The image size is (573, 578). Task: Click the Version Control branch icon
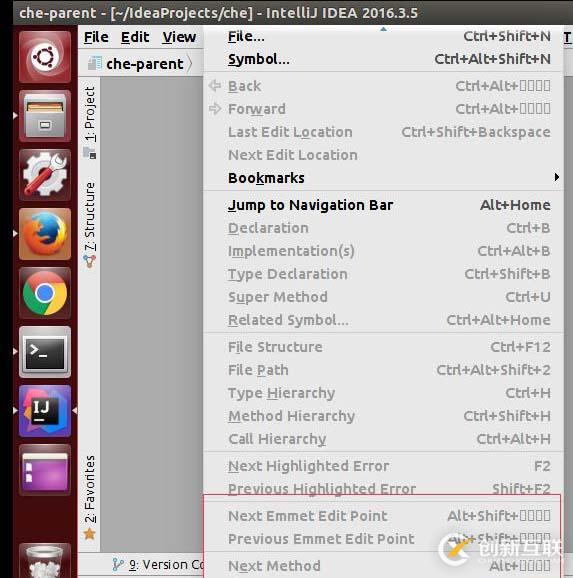pyautogui.click(x=118, y=564)
